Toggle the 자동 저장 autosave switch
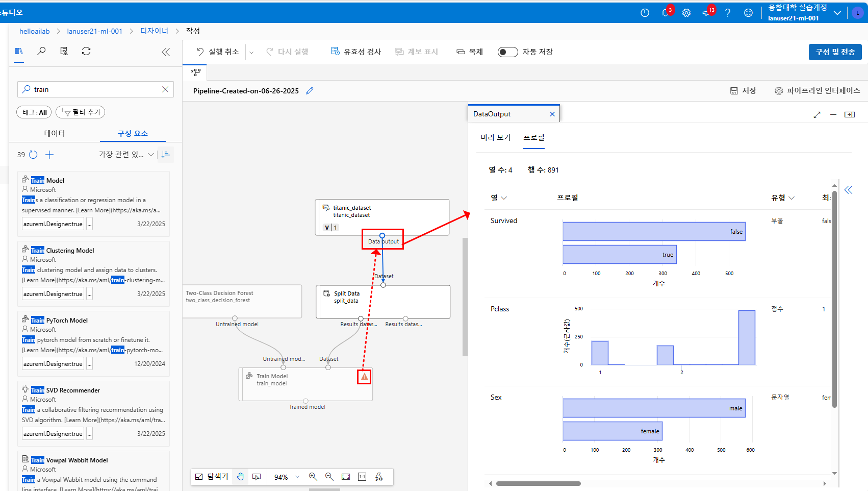 tap(507, 52)
